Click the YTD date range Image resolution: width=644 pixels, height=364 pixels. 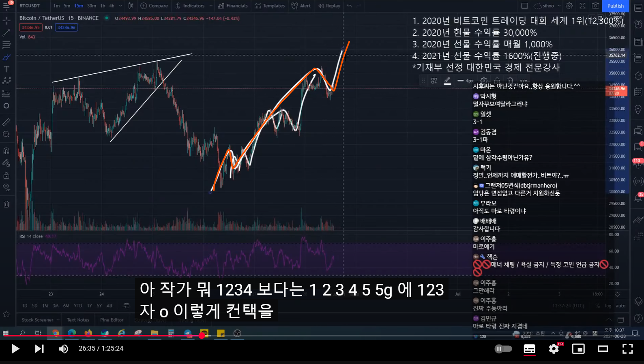point(78,306)
